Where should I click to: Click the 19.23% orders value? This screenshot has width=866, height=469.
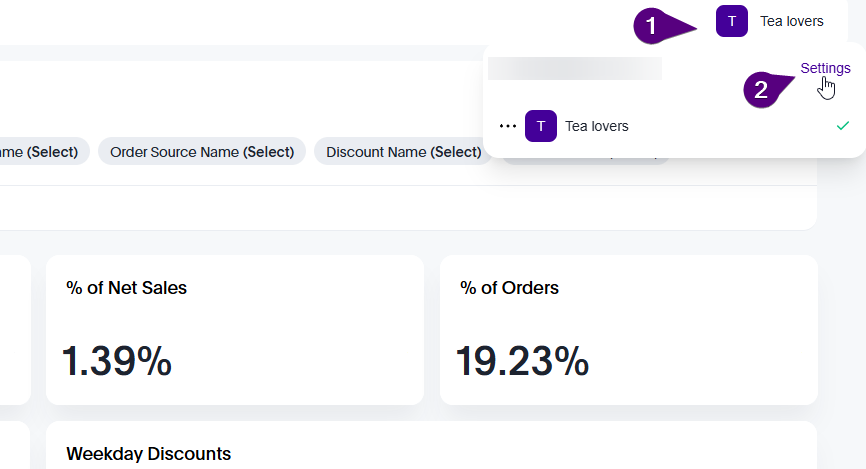coord(522,361)
